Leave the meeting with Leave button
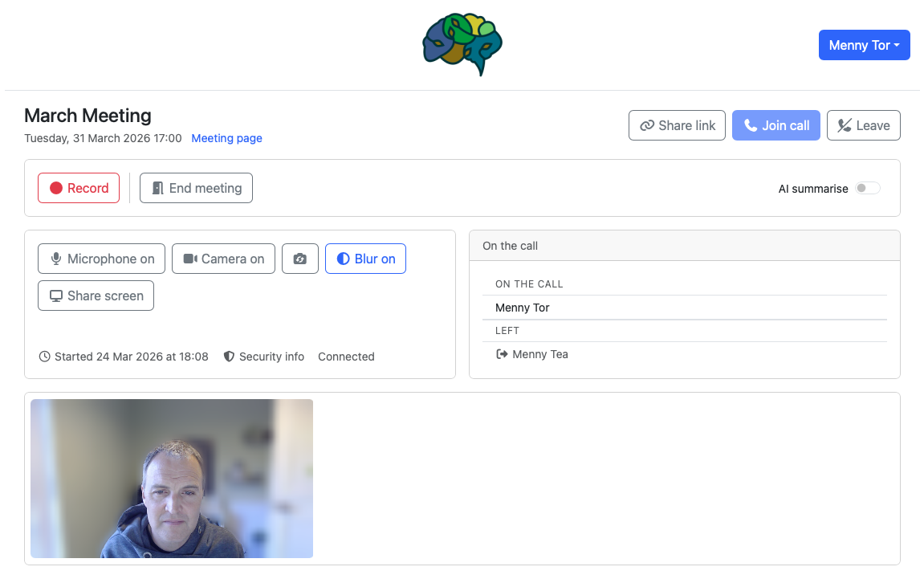924x579 pixels. point(863,125)
